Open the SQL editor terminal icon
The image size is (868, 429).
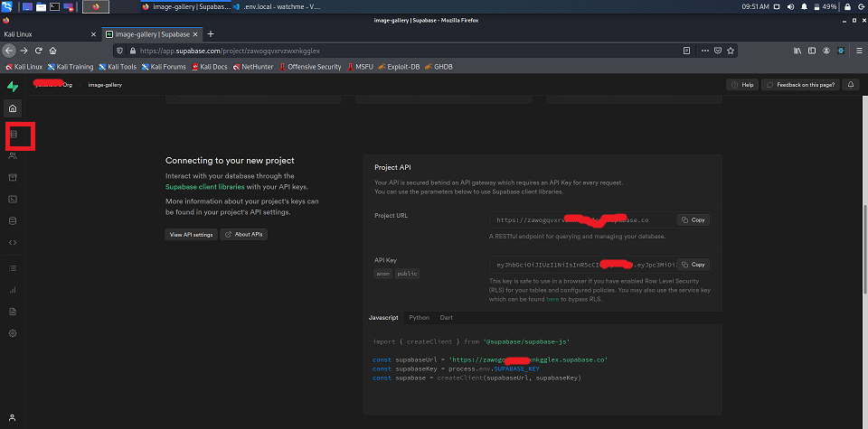click(13, 199)
